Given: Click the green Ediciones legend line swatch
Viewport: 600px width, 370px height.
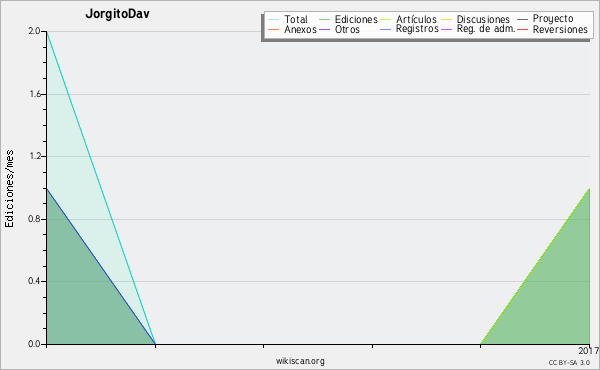Looking at the screenshot, I should click(324, 20).
